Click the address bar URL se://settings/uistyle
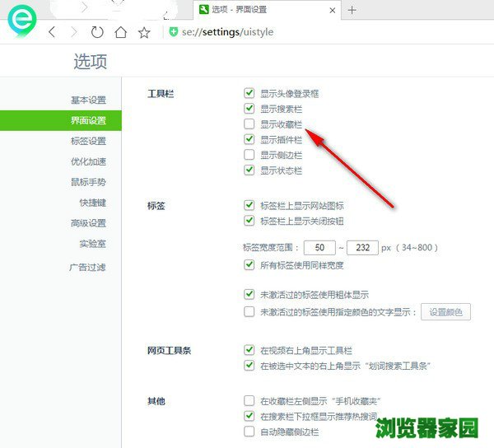 tap(227, 32)
